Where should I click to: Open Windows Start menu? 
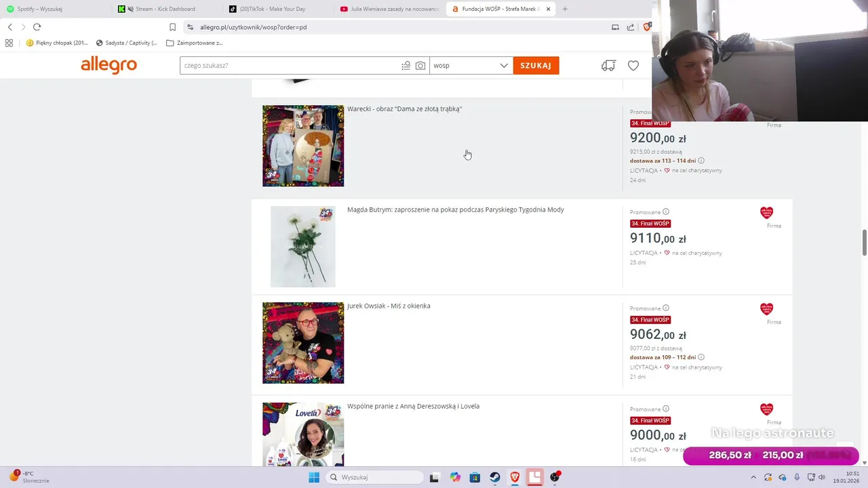[313, 477]
